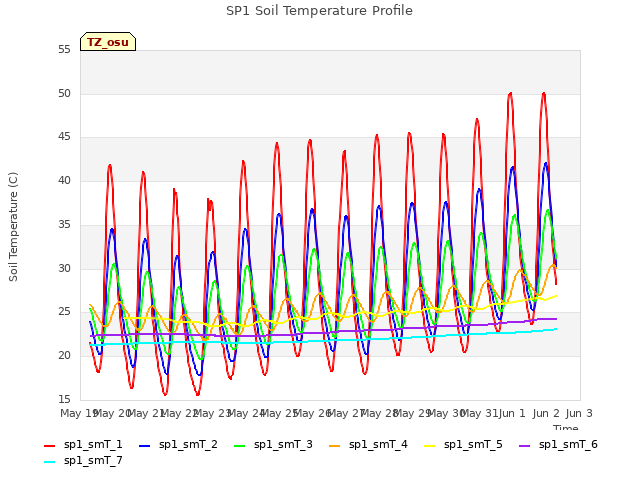Click the blue sp1_smT_2 legend swatch
This screenshot has height=480, width=640.
(144, 446)
